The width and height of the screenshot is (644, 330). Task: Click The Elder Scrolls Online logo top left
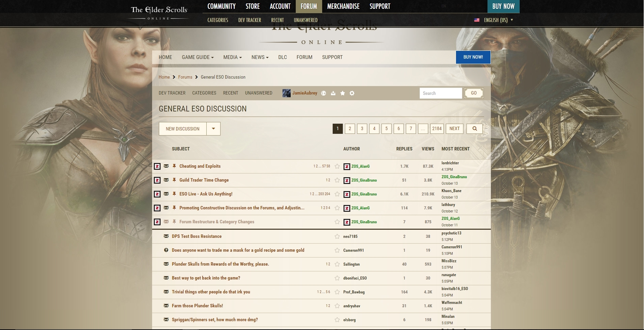(159, 13)
